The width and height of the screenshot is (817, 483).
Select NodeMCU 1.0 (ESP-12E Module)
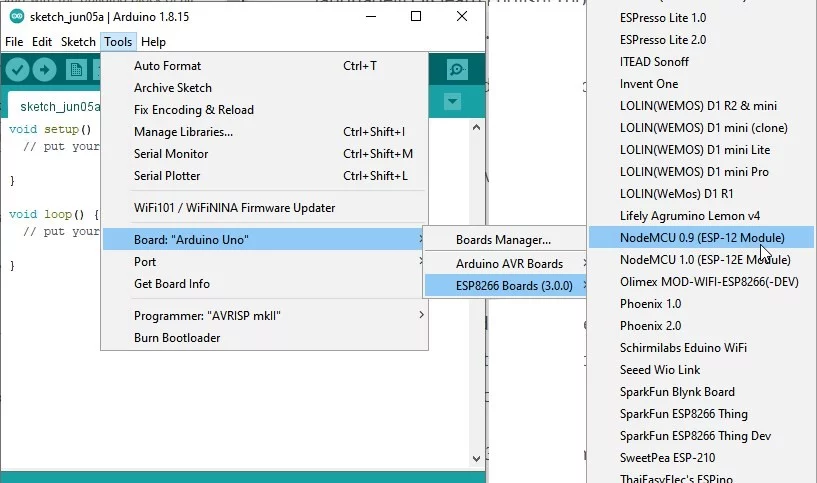pos(701,259)
